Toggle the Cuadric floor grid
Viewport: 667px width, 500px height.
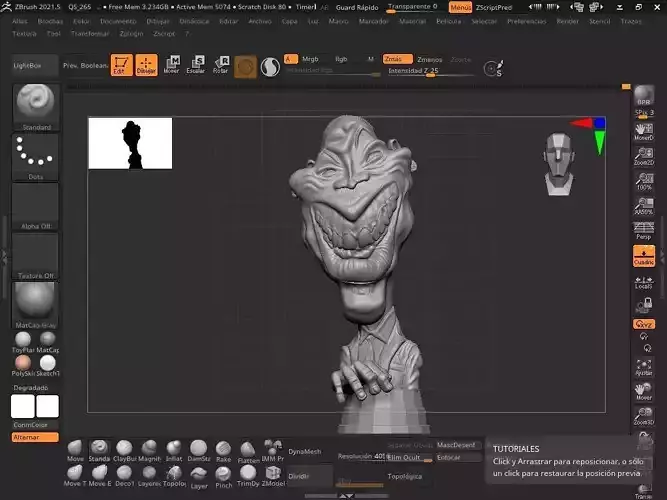coord(644,256)
